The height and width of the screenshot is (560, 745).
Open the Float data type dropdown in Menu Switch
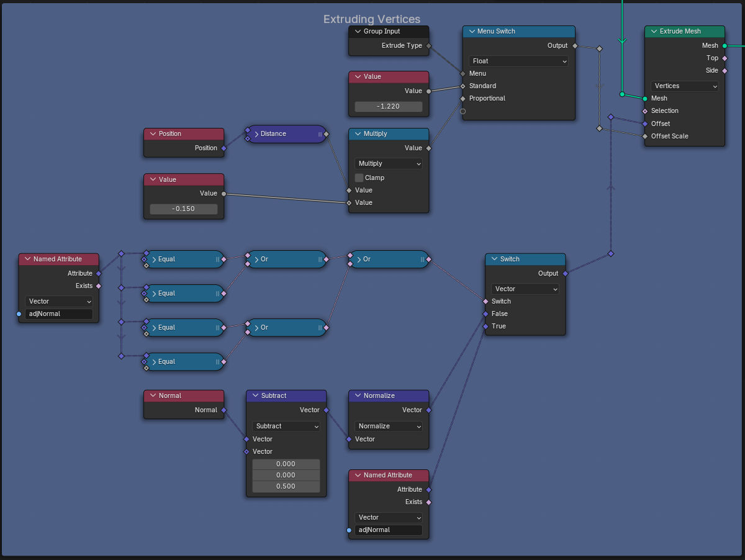click(x=518, y=61)
